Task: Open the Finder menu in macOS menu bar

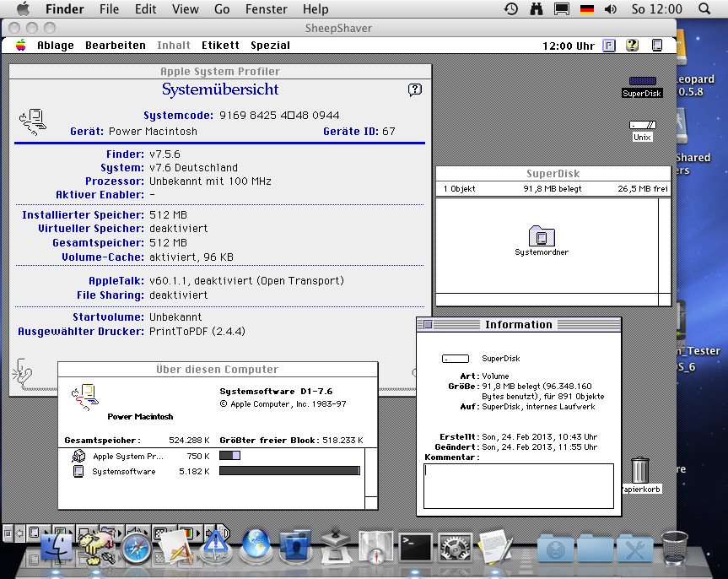Action: pyautogui.click(x=65, y=8)
